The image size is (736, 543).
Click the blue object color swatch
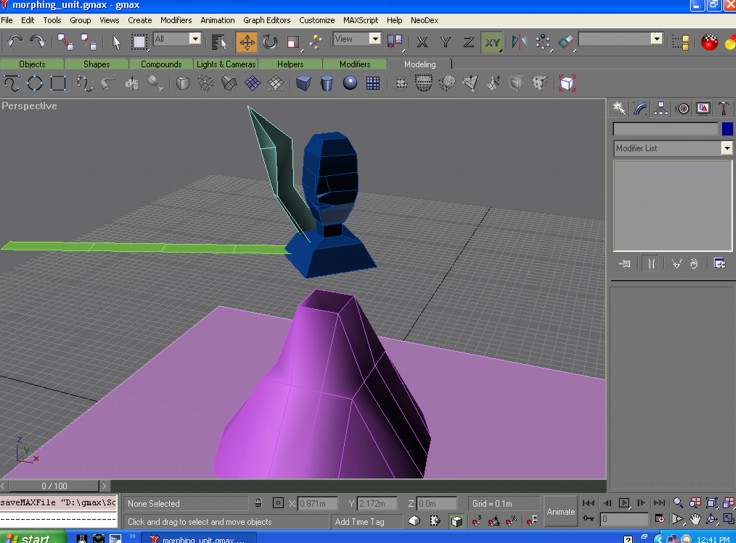pyautogui.click(x=727, y=129)
